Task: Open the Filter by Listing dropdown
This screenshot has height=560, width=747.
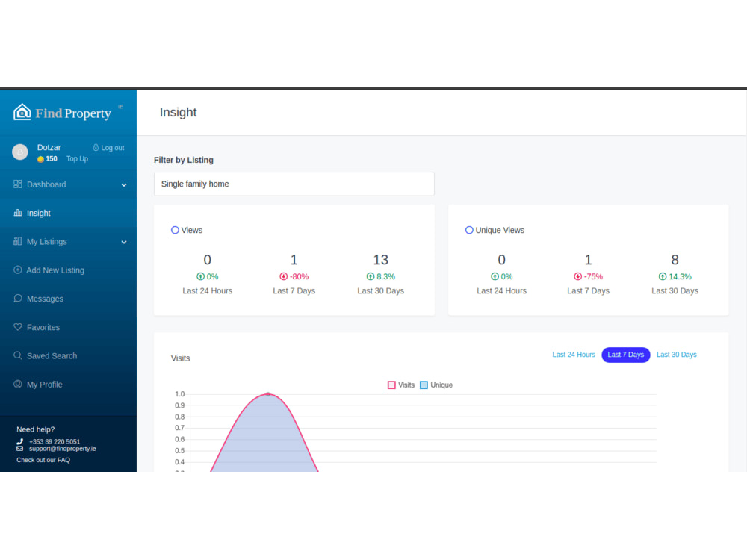Action: (x=294, y=184)
